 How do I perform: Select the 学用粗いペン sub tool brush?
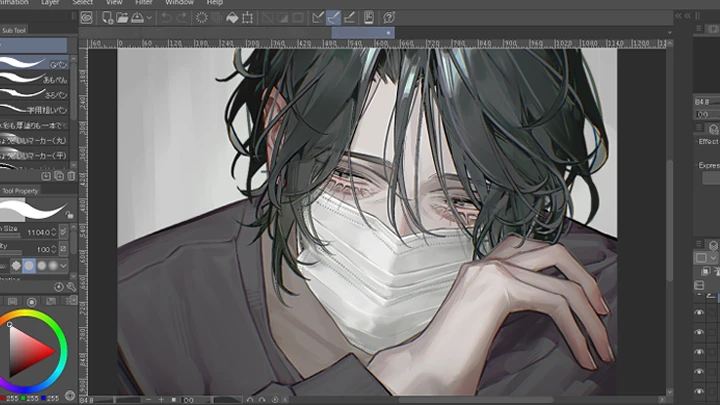point(34,109)
